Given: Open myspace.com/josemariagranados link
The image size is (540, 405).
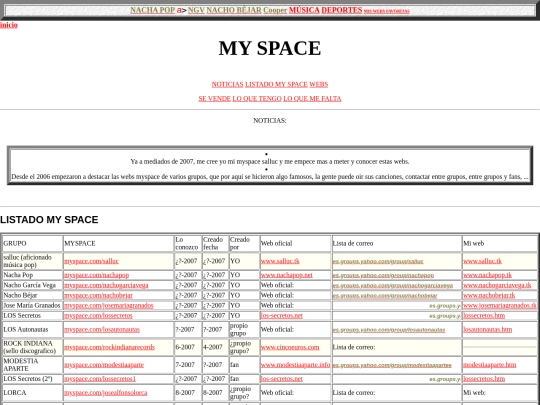Looking at the screenshot, I should click(109, 305).
